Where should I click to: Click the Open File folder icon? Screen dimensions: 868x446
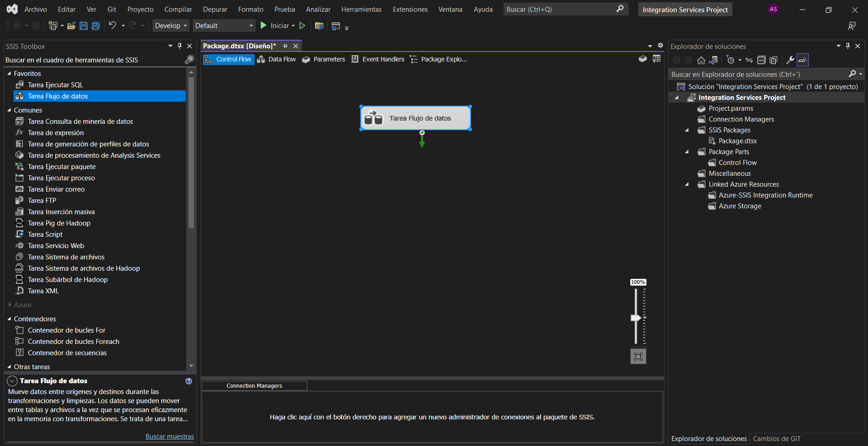(x=71, y=26)
